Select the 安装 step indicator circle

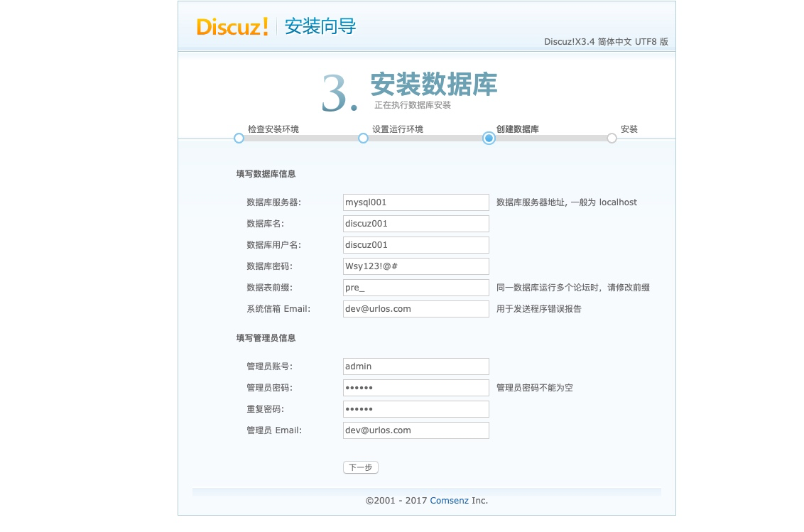[612, 138]
